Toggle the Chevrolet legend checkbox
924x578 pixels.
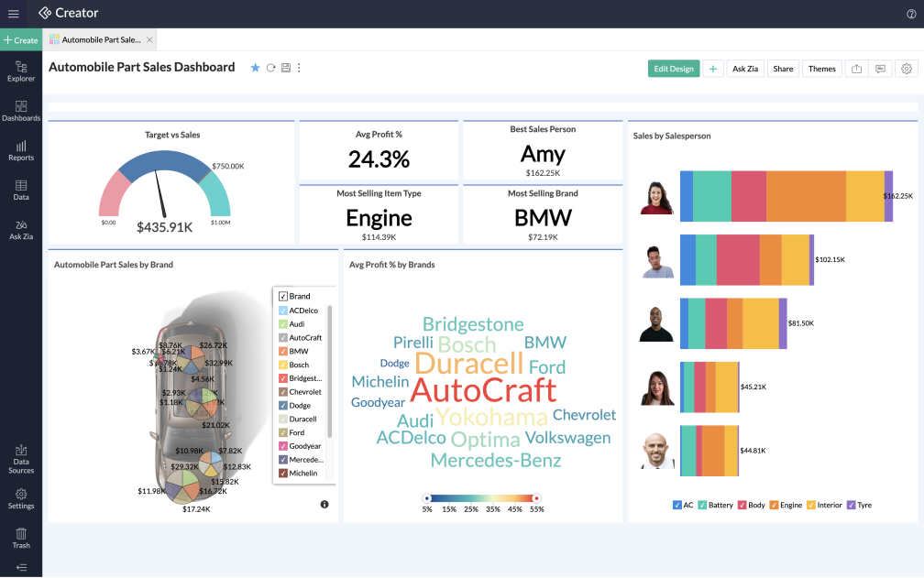283,391
